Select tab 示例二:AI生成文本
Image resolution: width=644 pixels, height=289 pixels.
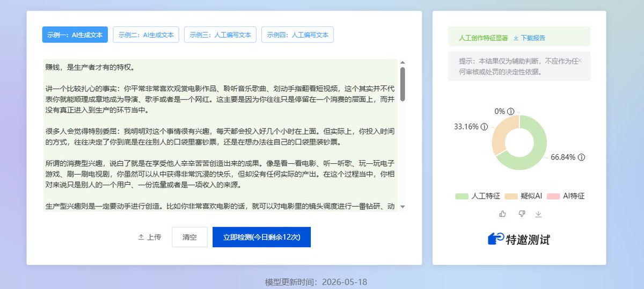click(x=146, y=35)
